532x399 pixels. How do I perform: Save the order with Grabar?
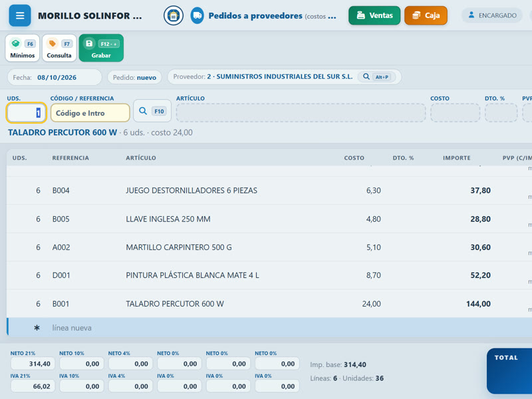(101, 48)
